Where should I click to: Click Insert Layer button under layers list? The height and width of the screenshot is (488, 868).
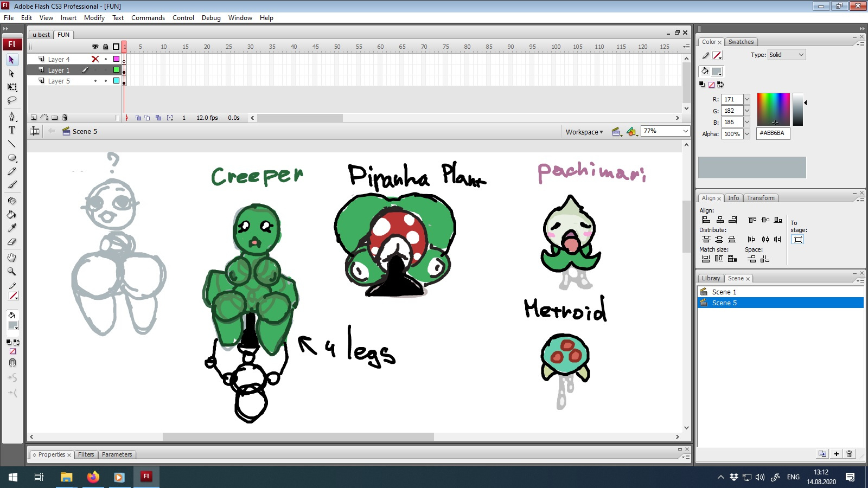[34, 118]
